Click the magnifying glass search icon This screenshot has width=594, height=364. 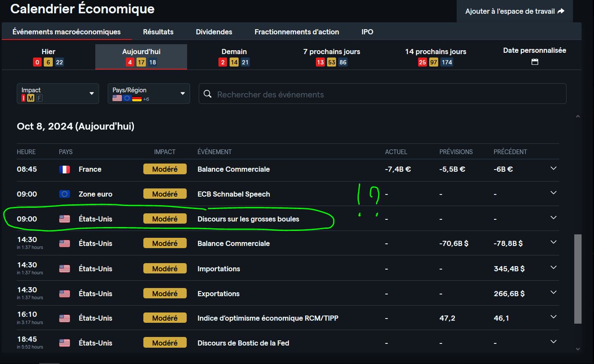207,94
